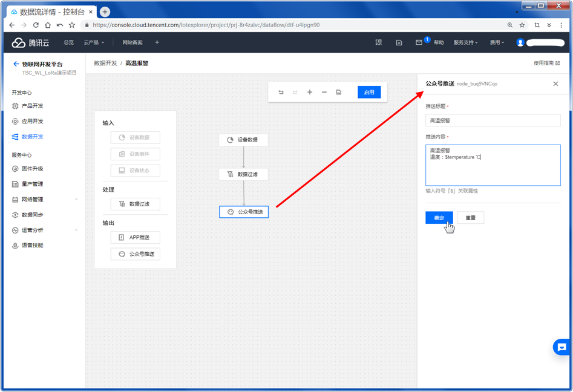Click the 腾讯云 logo
573x392 pixels.
click(x=30, y=43)
